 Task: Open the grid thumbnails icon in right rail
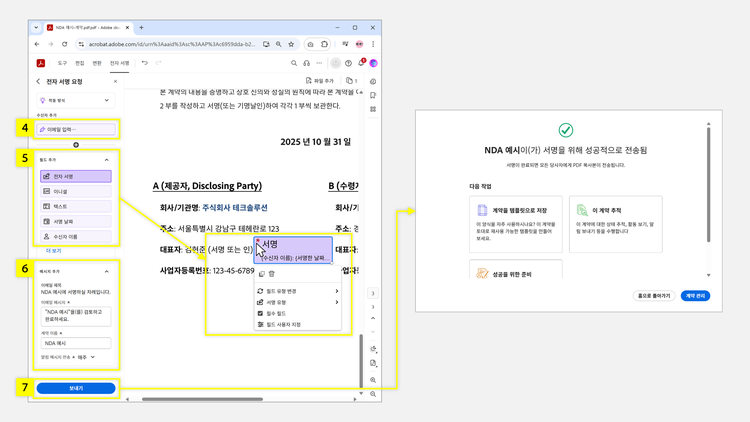pyautogui.click(x=373, y=109)
